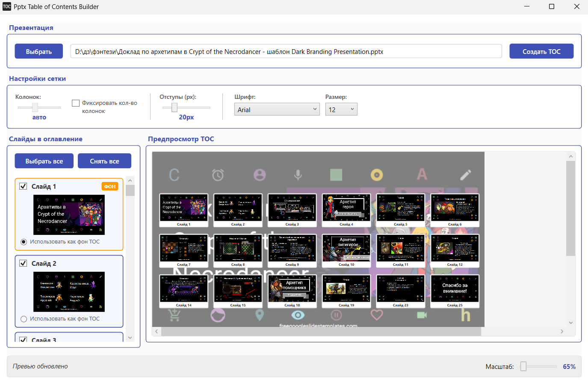Screen dimensions: 588x383
Task: Click the Слайд 9 tile in TOC preview
Action: [292, 250]
